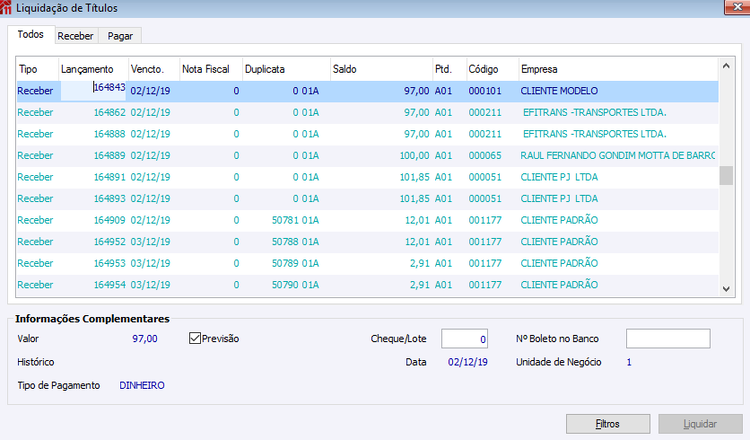Switch to the Receber tab
The height and width of the screenshot is (440, 750).
[76, 36]
